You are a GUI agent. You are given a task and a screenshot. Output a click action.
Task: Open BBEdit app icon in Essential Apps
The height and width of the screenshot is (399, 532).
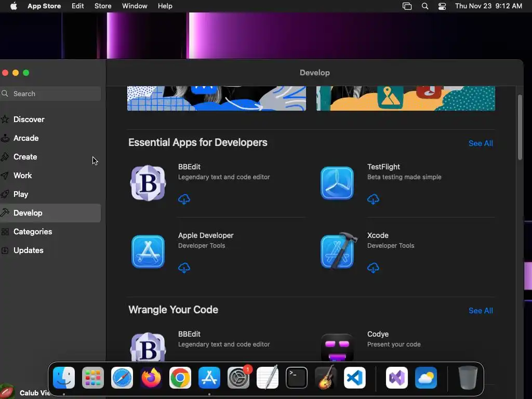coord(148,183)
